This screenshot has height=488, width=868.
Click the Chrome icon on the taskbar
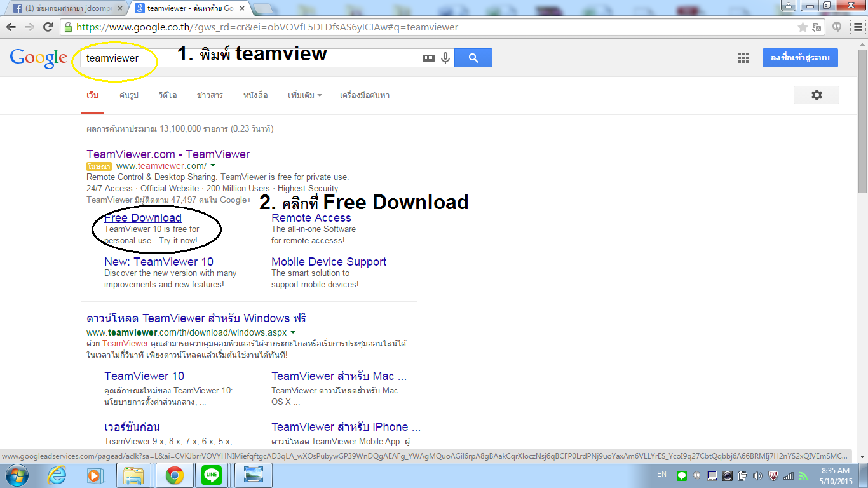175,475
